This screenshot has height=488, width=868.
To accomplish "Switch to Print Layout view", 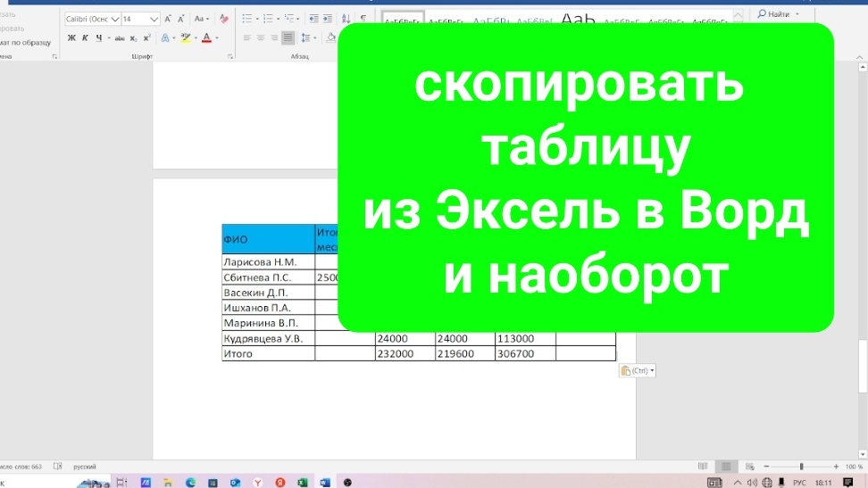I will click(x=726, y=467).
